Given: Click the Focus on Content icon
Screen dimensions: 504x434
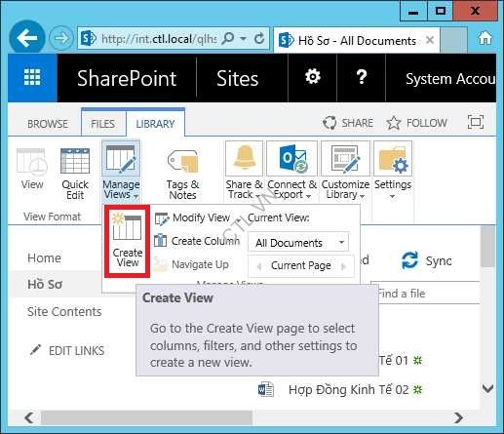Looking at the screenshot, I should (x=476, y=123).
